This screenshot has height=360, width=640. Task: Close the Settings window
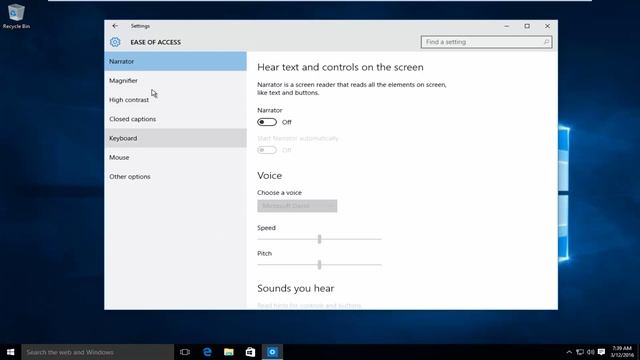(547, 26)
